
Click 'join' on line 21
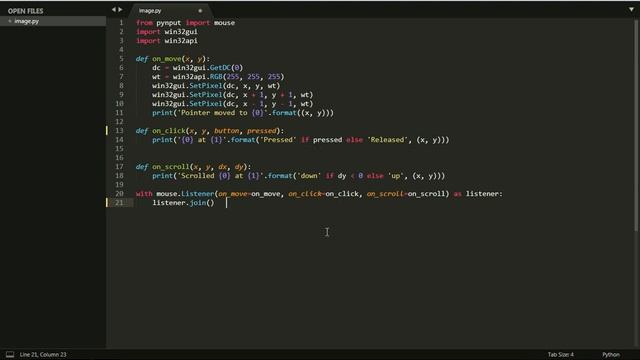pyautogui.click(x=198, y=202)
